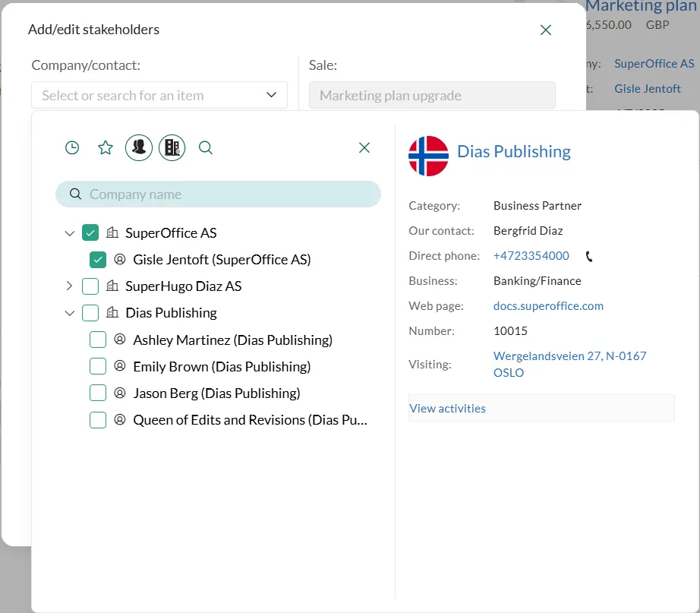This screenshot has height=613, width=700.
Task: Select Emily Brown in the list
Action: point(222,366)
